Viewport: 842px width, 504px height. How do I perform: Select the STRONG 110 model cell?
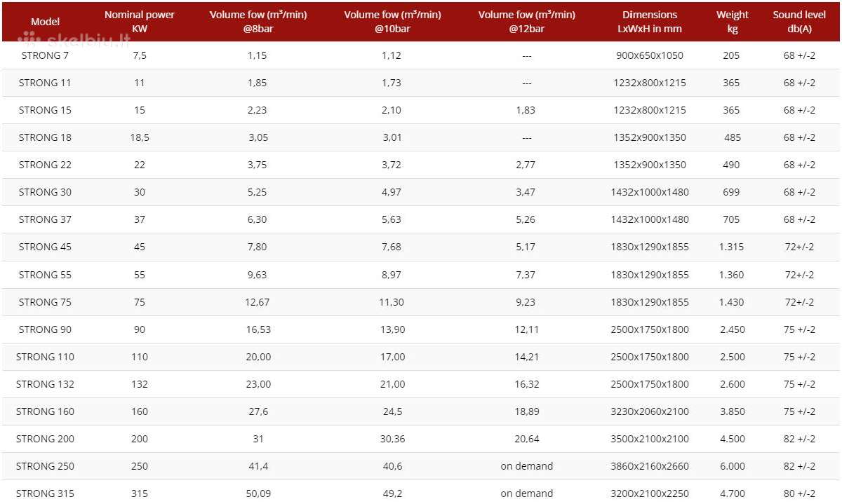tap(45, 357)
